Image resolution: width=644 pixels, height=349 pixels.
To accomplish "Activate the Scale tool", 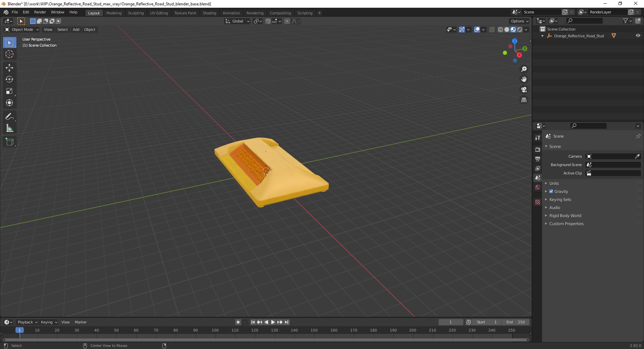I will click(x=9, y=91).
